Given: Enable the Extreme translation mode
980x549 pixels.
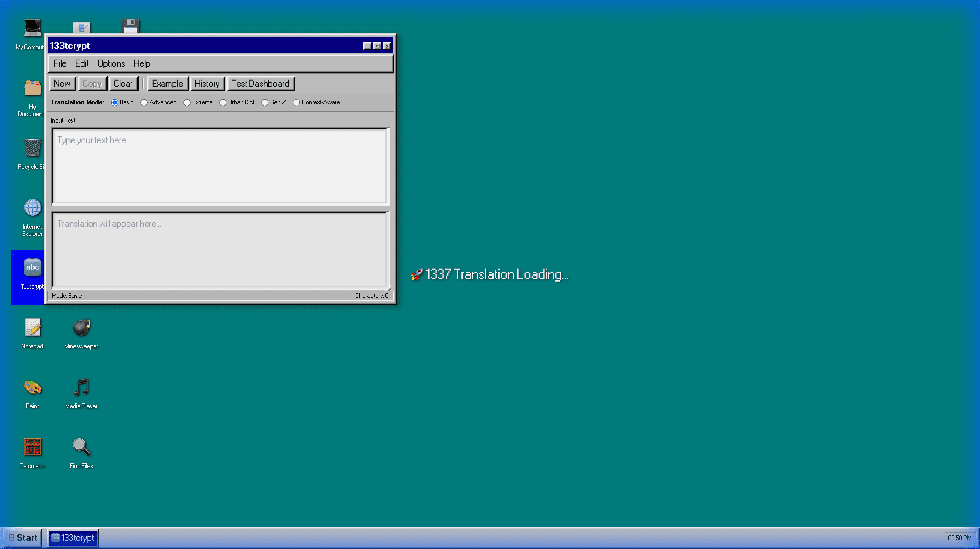Looking at the screenshot, I should click(x=187, y=102).
